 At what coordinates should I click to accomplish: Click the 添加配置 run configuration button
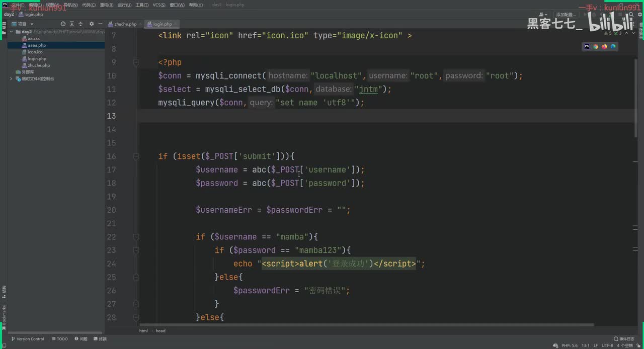566,14
